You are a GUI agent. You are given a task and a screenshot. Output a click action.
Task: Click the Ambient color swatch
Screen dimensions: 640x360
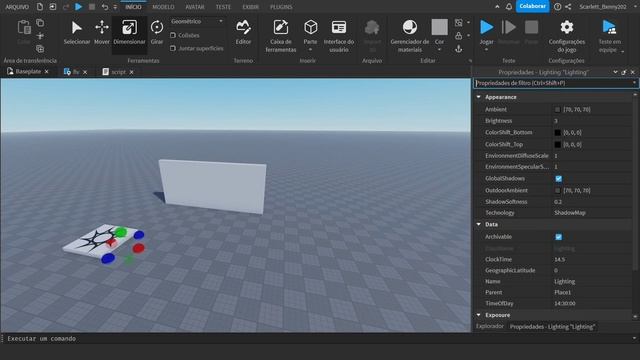pyautogui.click(x=558, y=109)
